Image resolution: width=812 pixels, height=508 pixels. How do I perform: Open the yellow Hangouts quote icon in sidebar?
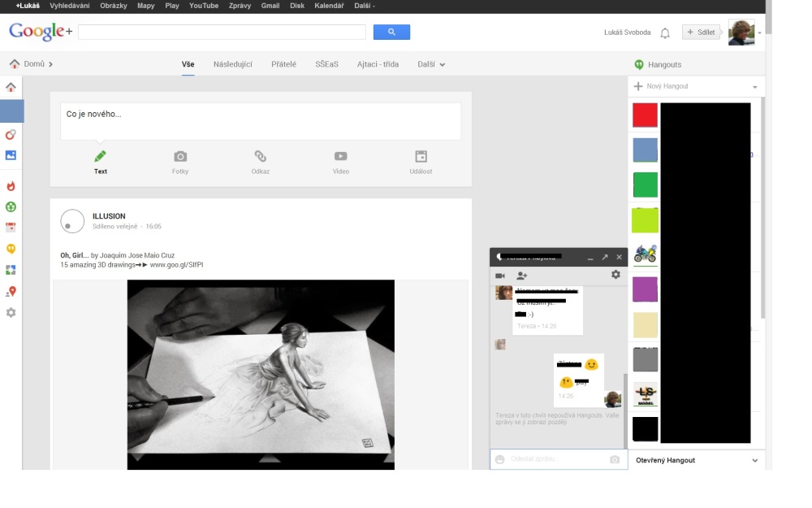click(x=11, y=249)
